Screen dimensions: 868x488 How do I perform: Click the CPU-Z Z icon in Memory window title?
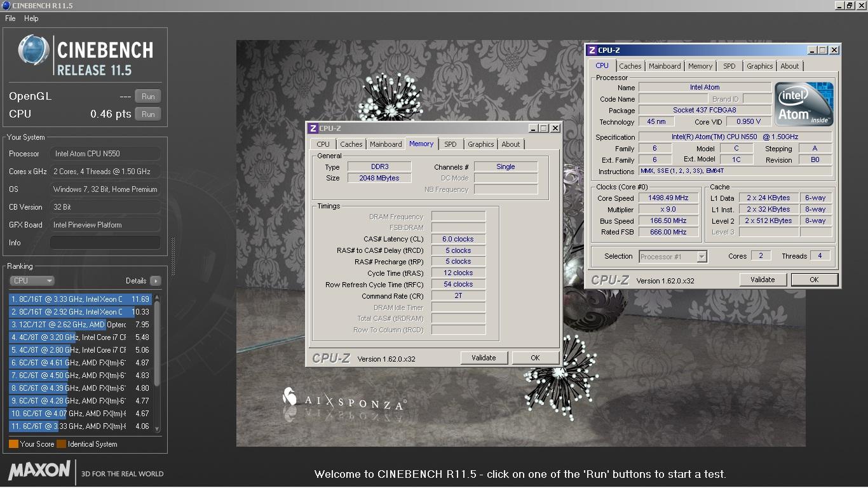(x=313, y=128)
